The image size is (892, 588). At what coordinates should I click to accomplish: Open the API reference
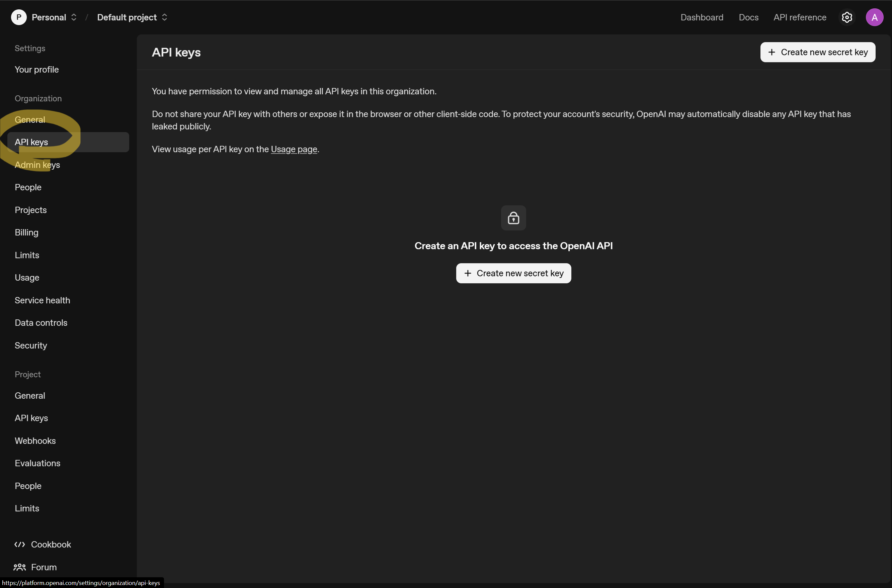pyautogui.click(x=800, y=17)
